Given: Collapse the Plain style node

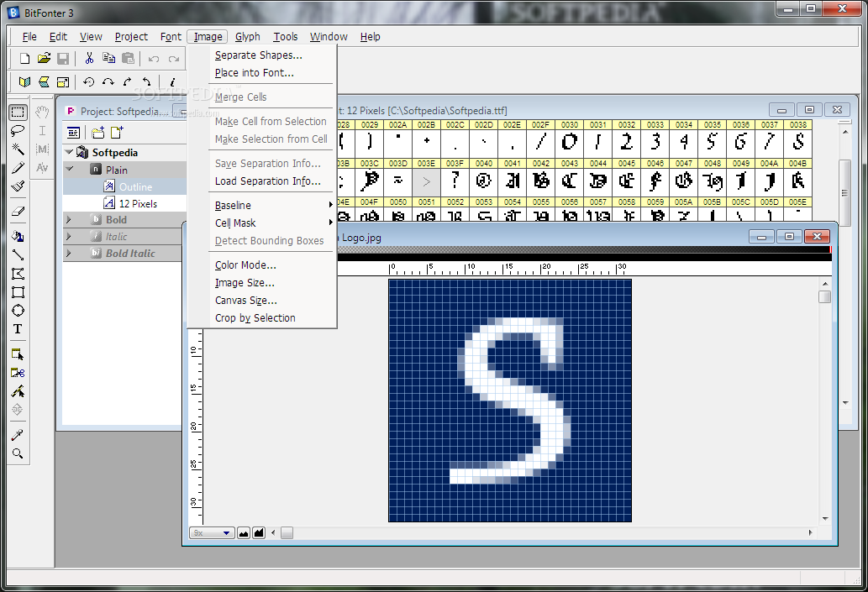Looking at the screenshot, I should coord(69,170).
